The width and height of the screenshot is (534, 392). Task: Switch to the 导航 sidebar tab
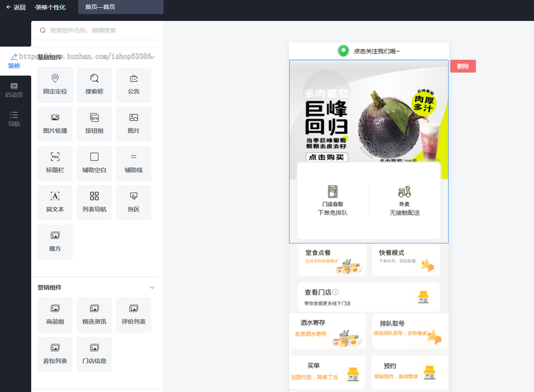click(14, 119)
